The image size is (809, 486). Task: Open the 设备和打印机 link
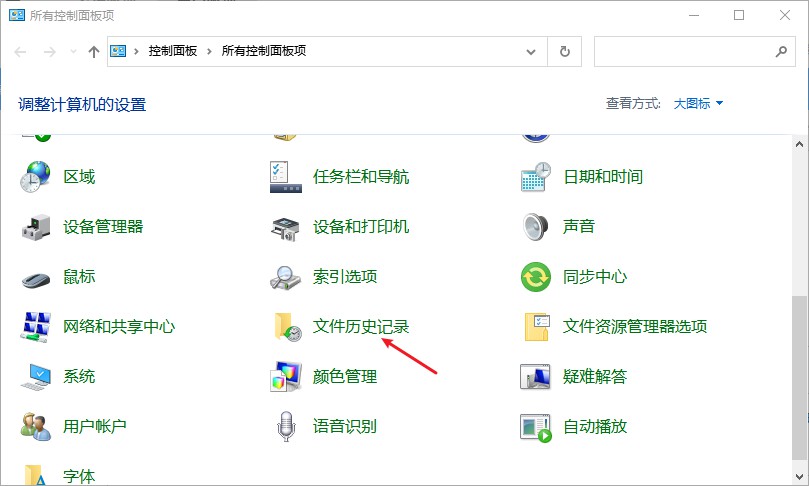tap(361, 227)
